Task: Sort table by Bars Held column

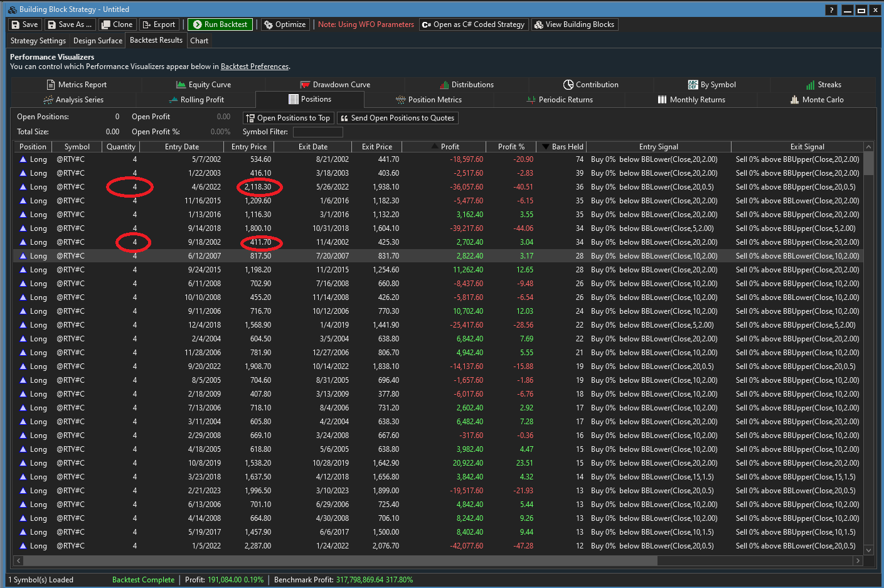Action: coord(567,147)
